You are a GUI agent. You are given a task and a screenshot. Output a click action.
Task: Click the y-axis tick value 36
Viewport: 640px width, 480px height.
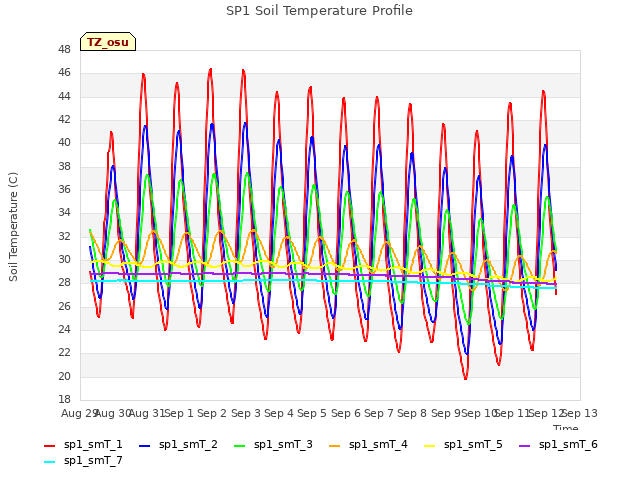(64, 189)
